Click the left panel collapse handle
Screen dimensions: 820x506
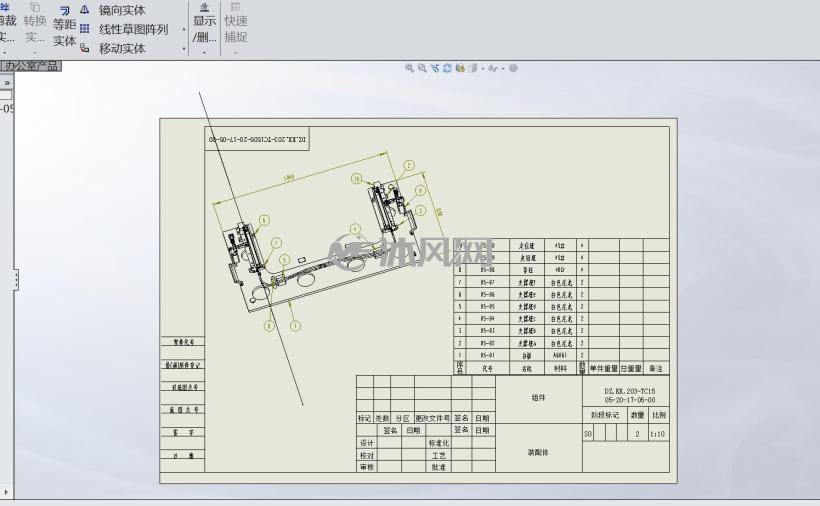[x=16, y=280]
